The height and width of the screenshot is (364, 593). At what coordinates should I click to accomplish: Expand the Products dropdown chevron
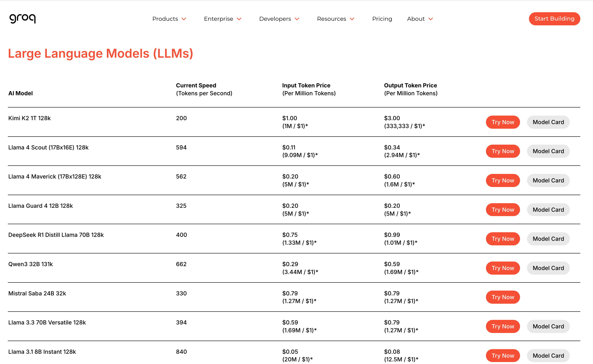pyautogui.click(x=184, y=19)
